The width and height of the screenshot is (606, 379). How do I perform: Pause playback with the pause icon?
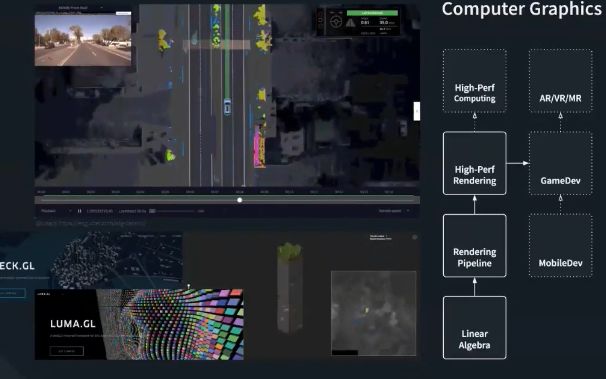79,211
